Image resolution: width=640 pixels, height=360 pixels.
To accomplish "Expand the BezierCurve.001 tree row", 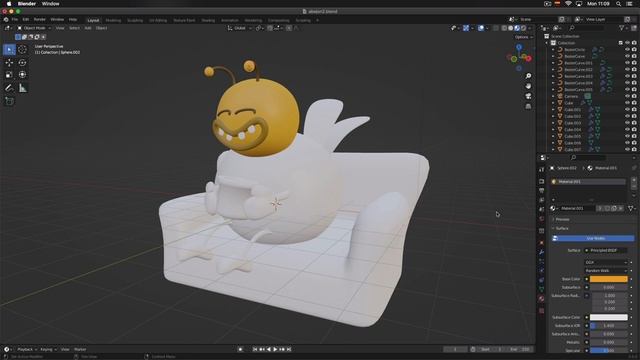I will point(553,63).
